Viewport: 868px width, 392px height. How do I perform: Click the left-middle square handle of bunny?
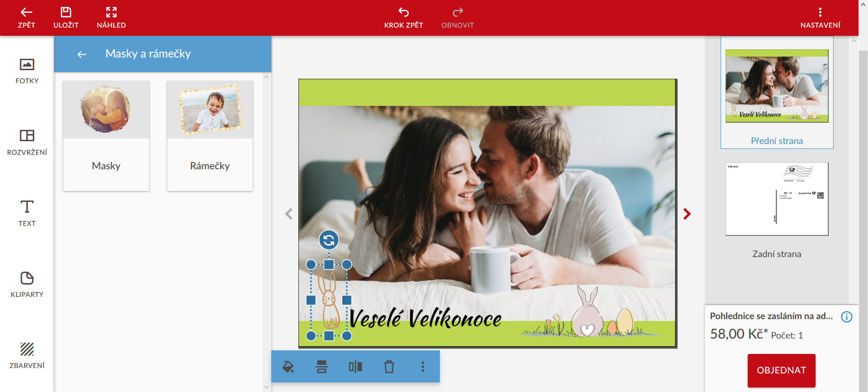click(311, 300)
